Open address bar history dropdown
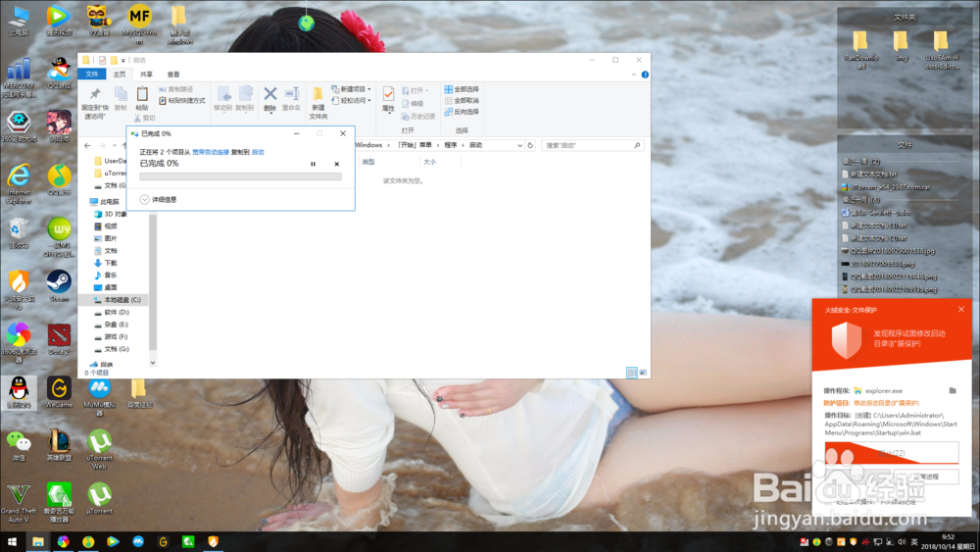This screenshot has width=980, height=552. [x=519, y=146]
